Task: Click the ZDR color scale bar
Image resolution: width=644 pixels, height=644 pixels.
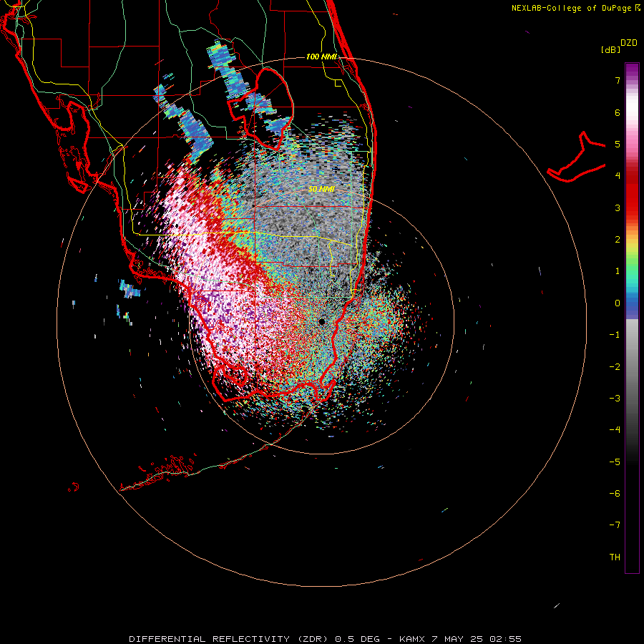Action: click(x=632, y=318)
